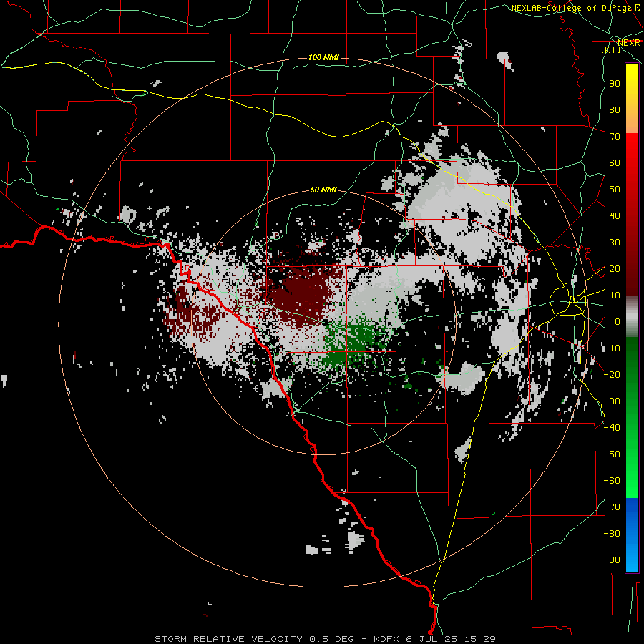The image size is (644, 644).
Task: Click the "-20" scale label
Action: point(612,374)
